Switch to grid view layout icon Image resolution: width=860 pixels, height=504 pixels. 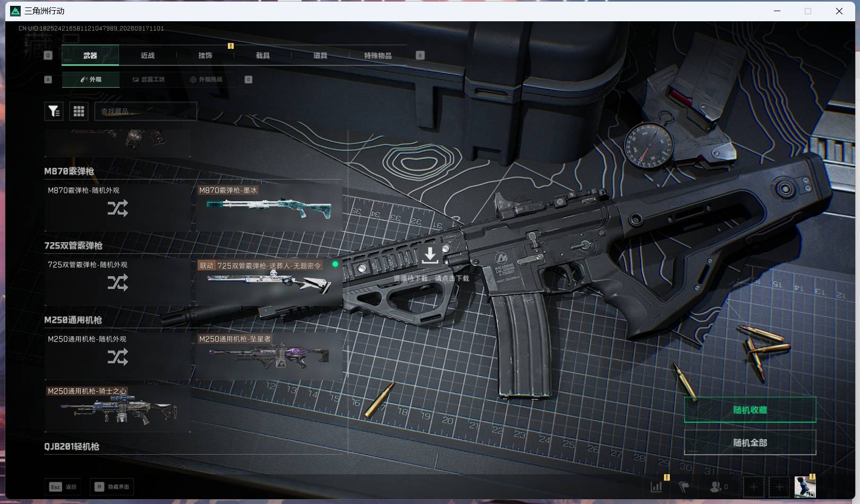click(79, 111)
